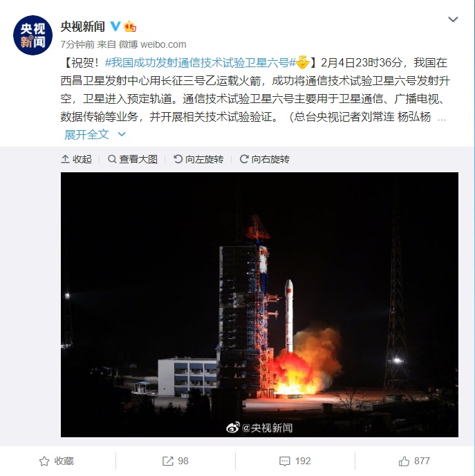Click the rocket launch photo
The height and width of the screenshot is (476, 475).
point(259,304)
